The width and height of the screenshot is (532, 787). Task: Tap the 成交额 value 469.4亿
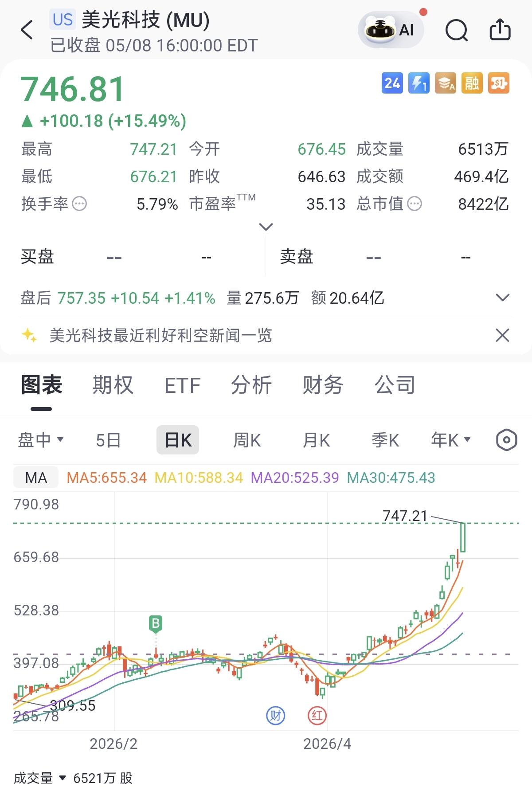tap(481, 176)
